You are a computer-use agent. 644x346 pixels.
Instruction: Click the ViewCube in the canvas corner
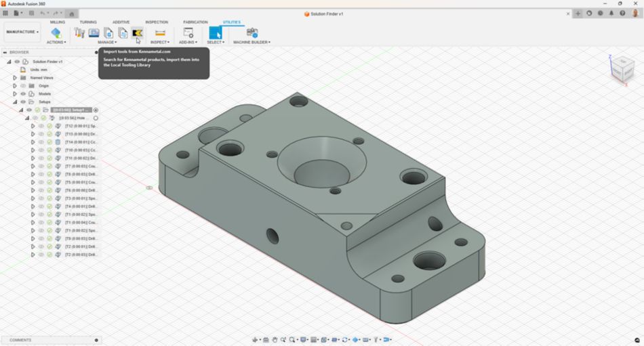[622, 68]
